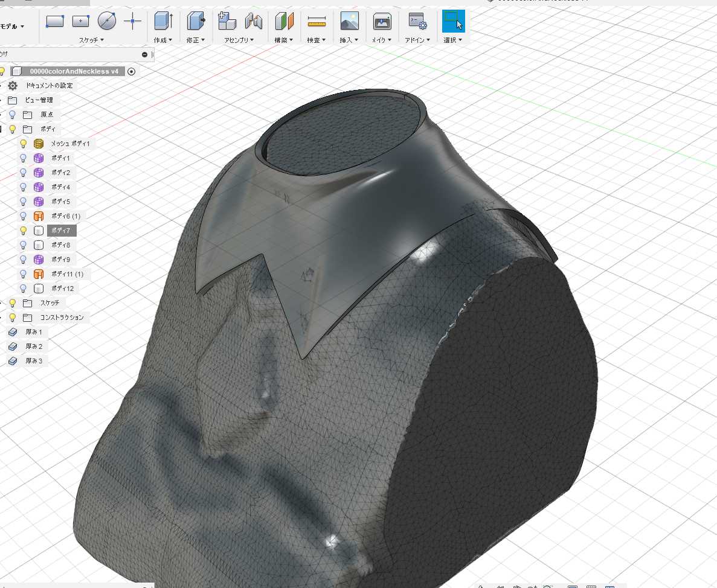Viewport: 717px width, 588px height.
Task: Select the 厚み 3 analysis entry
Action: click(34, 361)
